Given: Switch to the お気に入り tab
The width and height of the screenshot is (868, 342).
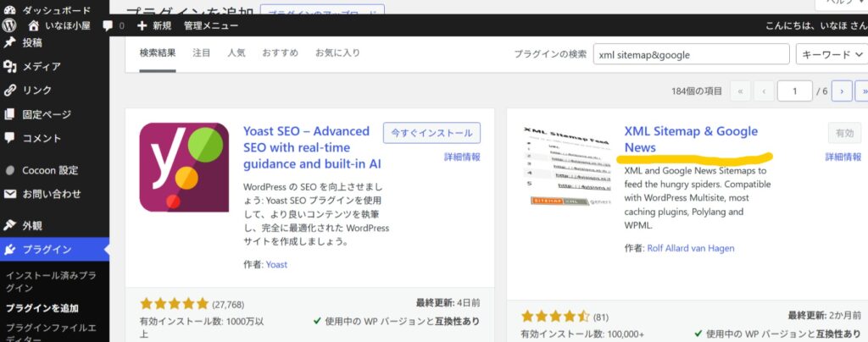Looking at the screenshot, I should click(x=337, y=53).
